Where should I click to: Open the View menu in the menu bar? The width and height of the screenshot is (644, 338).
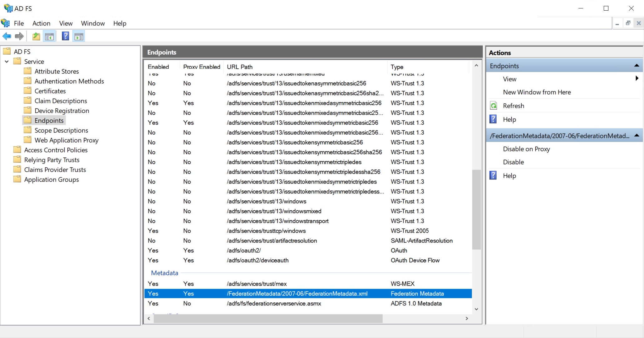click(x=66, y=23)
